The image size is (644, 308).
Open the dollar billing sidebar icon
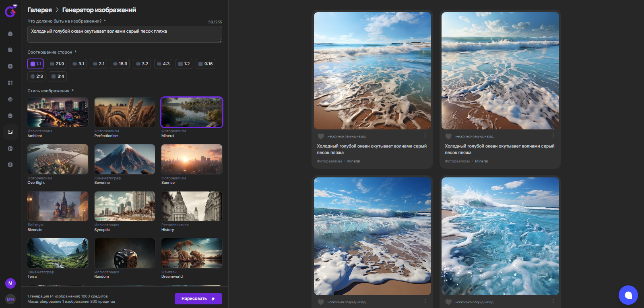[x=10, y=164]
